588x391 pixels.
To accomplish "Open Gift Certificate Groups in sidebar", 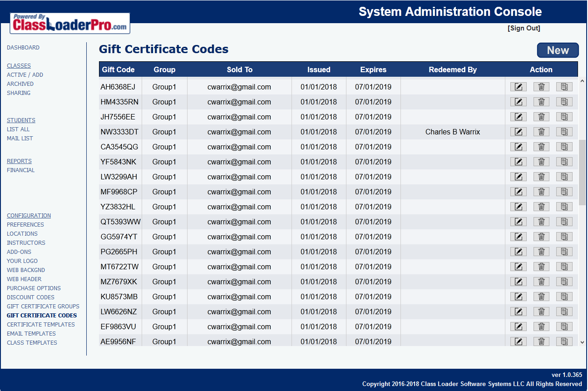I will click(43, 307).
